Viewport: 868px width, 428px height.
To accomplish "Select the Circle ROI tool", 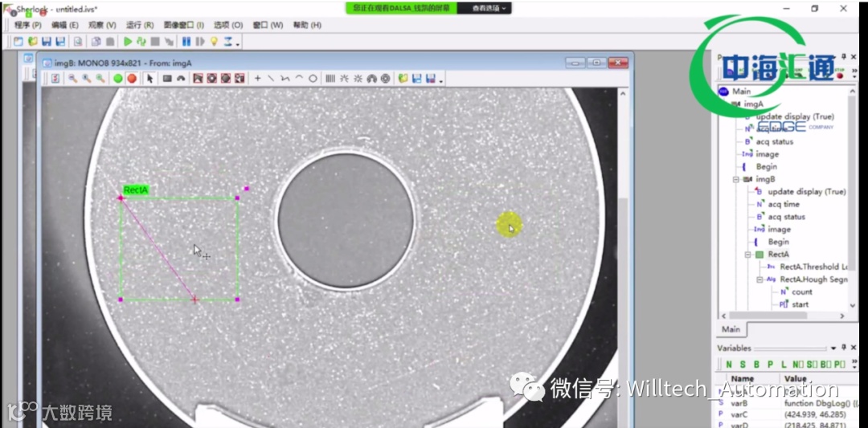I will 313,79.
